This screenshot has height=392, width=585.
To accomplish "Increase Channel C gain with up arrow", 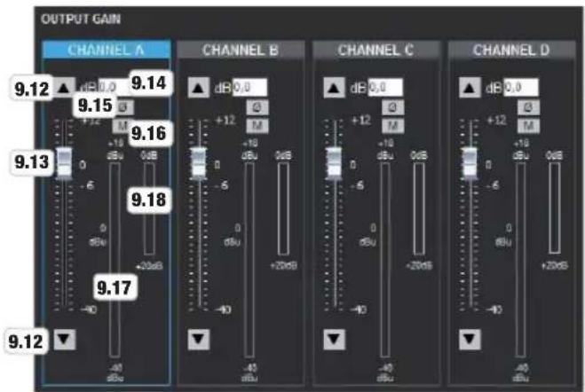I will (334, 88).
